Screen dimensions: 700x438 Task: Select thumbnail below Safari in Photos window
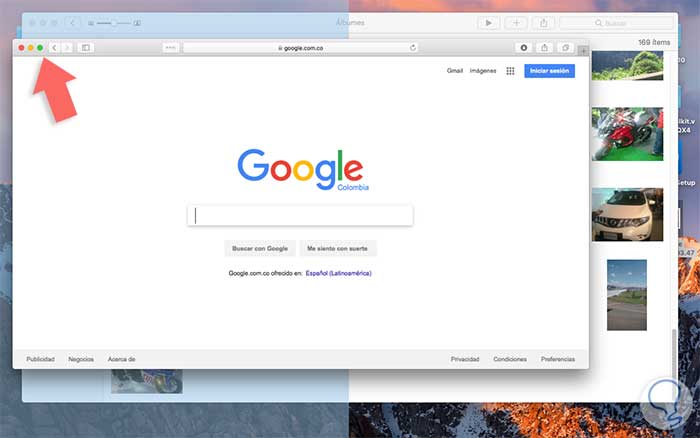point(146,381)
